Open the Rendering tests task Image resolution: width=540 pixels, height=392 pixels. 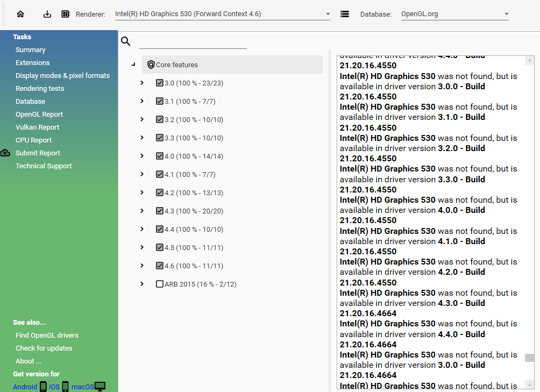coord(40,88)
